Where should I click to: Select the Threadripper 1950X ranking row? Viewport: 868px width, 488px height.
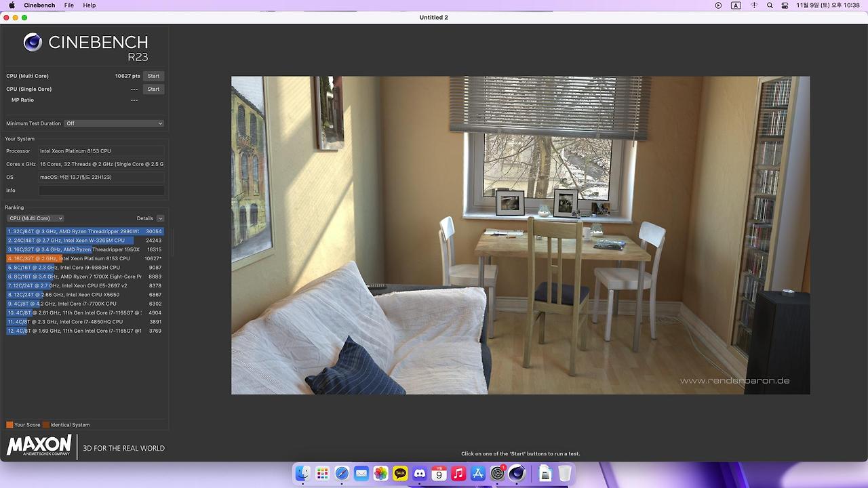click(x=85, y=249)
